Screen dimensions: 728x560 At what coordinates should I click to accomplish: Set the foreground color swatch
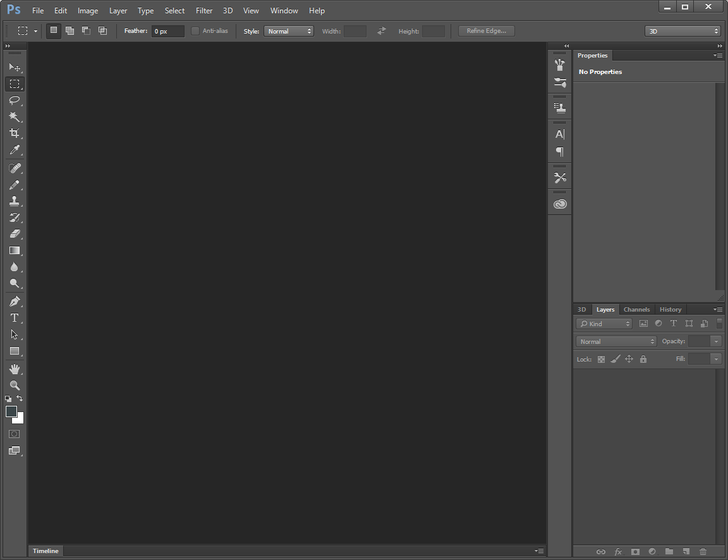11,411
